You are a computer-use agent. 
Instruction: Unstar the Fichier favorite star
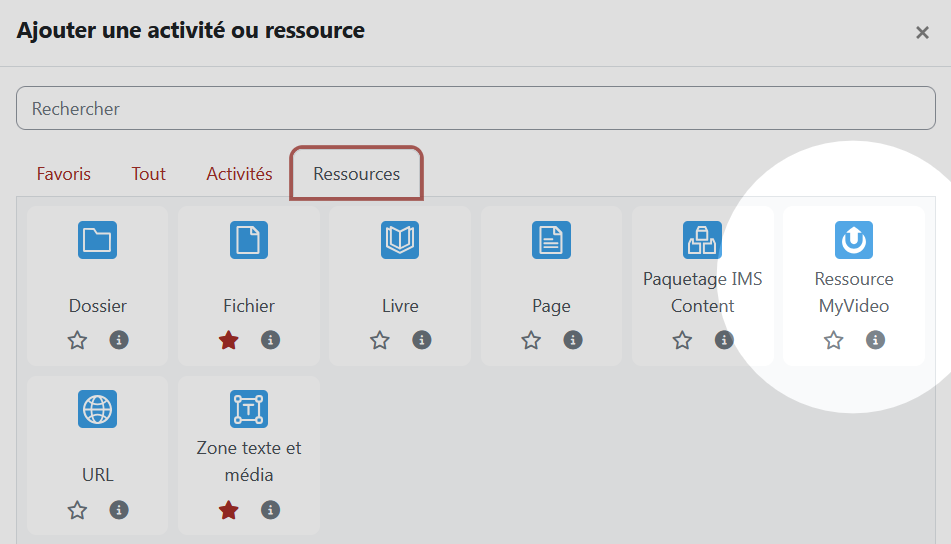pyautogui.click(x=229, y=340)
